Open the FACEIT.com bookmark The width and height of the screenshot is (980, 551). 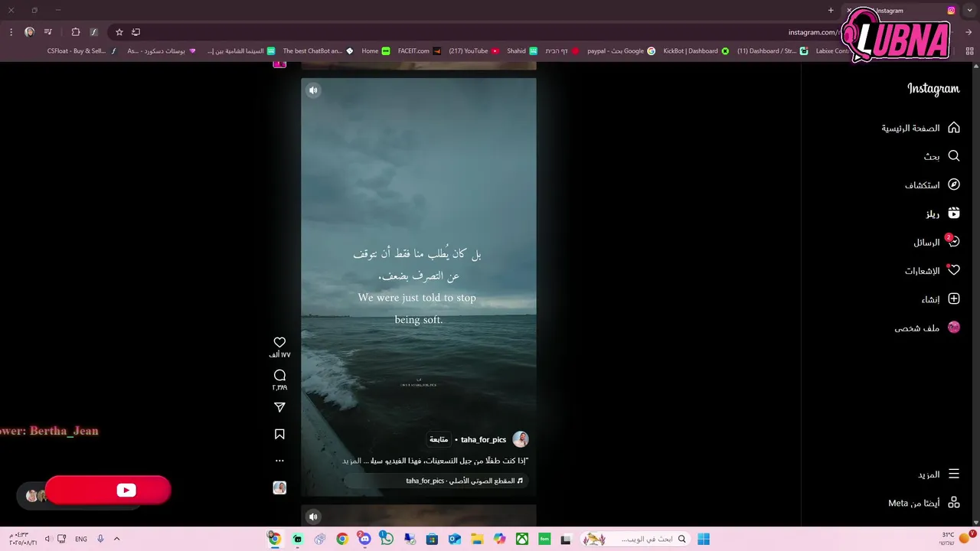[419, 51]
